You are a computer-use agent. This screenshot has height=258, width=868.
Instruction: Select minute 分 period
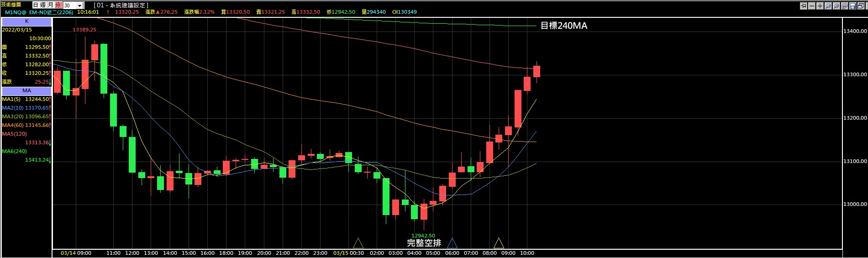pos(58,5)
